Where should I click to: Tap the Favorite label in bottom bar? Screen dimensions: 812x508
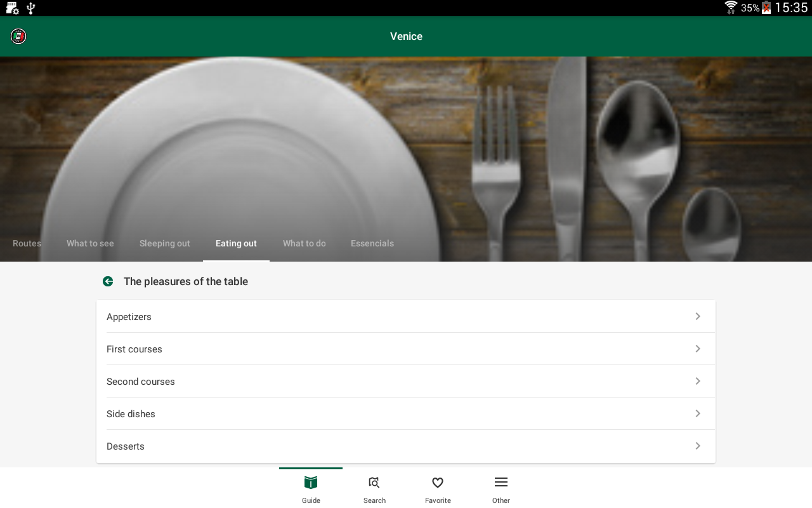[x=438, y=500]
